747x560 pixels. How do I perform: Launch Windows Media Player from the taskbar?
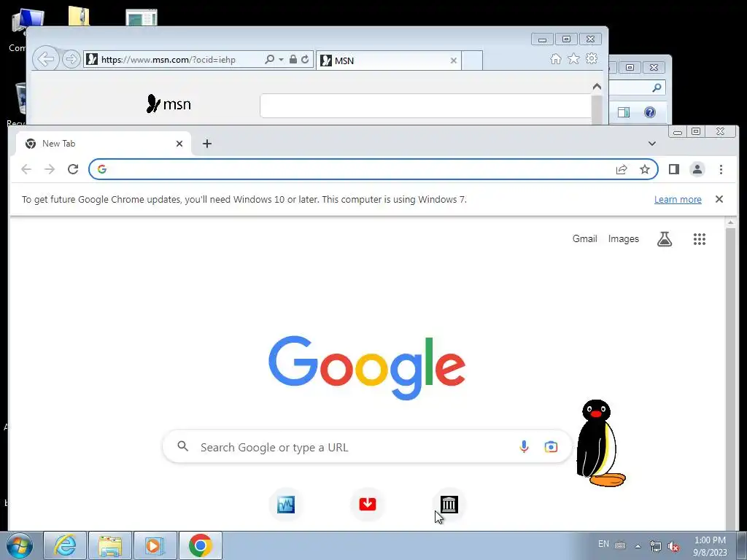(155, 545)
